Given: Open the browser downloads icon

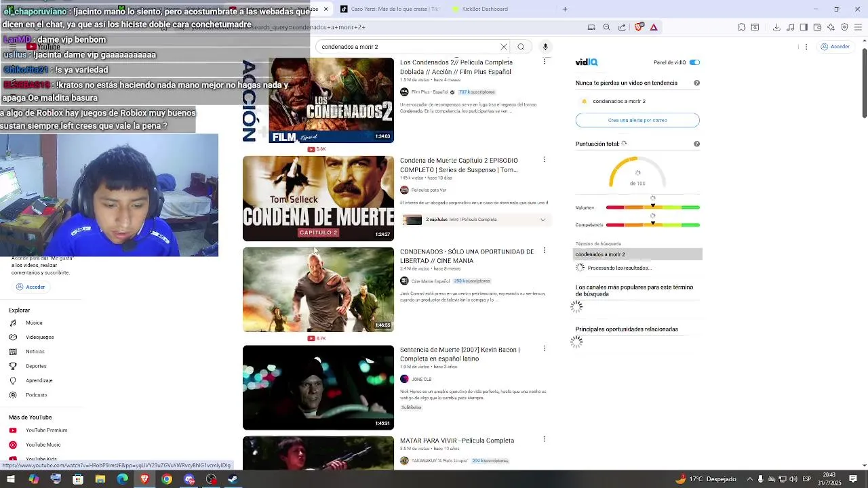Looking at the screenshot, I should point(776,27).
